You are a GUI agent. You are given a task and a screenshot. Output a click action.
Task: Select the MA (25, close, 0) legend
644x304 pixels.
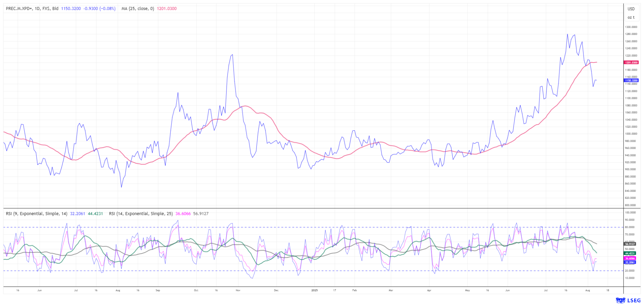[x=137, y=9]
